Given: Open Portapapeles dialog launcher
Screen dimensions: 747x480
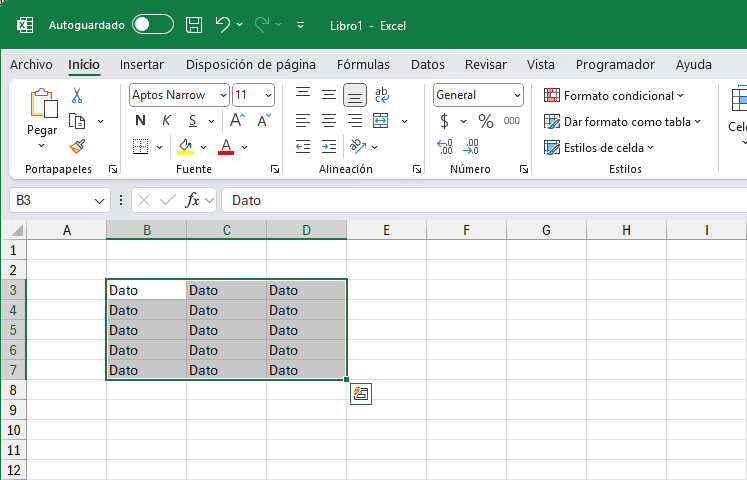Looking at the screenshot, I should 113,169.
